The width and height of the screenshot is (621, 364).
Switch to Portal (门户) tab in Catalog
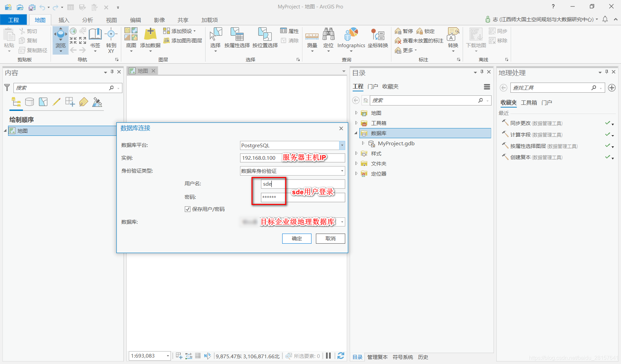click(373, 87)
